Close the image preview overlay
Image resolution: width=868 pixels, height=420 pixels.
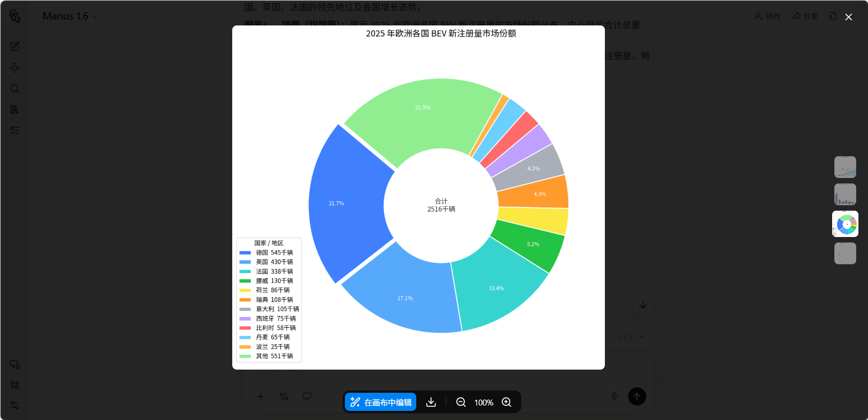[x=848, y=17]
